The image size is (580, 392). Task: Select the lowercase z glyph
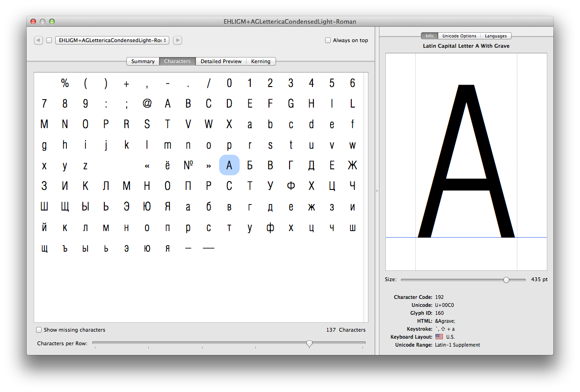click(85, 166)
